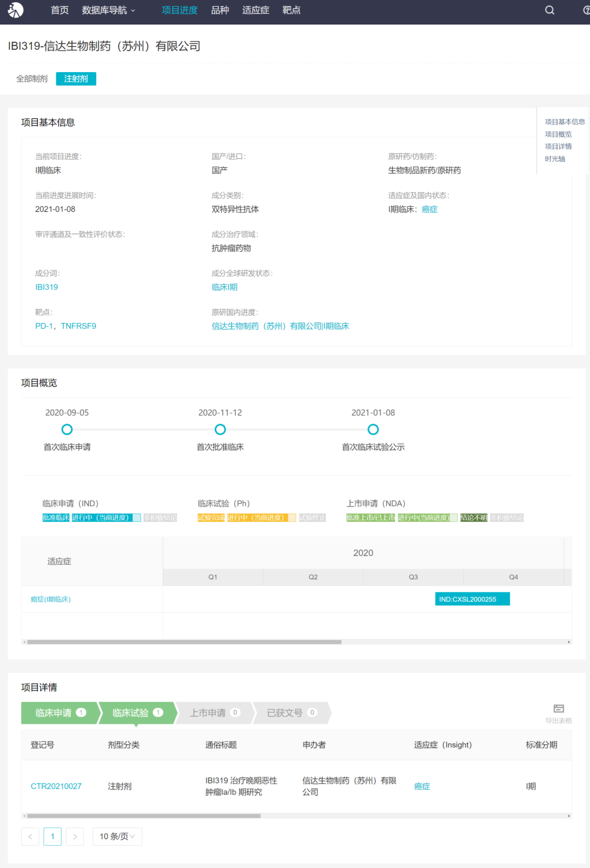The height and width of the screenshot is (868, 590).
Task: Open the 10 条/页 page size dropdown
Action: pos(117,836)
